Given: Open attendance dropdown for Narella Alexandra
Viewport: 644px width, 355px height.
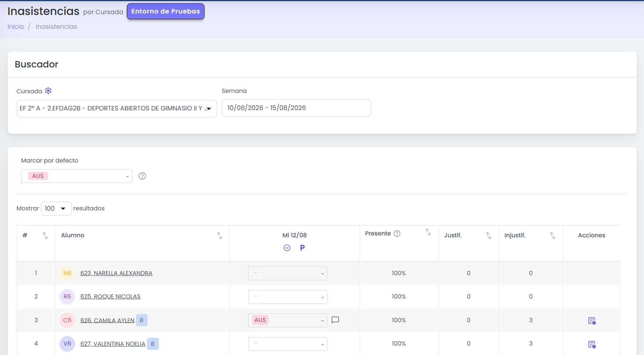Looking at the screenshot, I should [288, 273].
